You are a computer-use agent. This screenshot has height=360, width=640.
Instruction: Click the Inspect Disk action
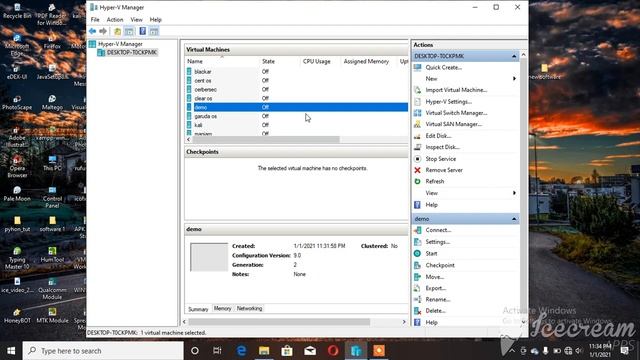coord(442,147)
